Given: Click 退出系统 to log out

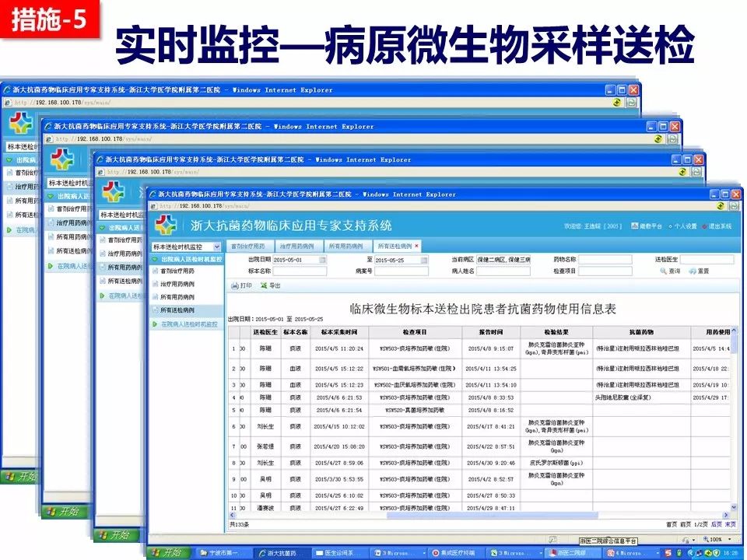Looking at the screenshot, I should (x=717, y=226).
